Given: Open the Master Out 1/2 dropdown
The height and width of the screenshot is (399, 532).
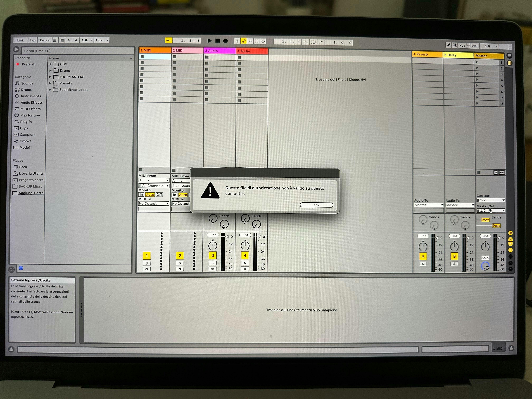Looking at the screenshot, I should (x=491, y=210).
